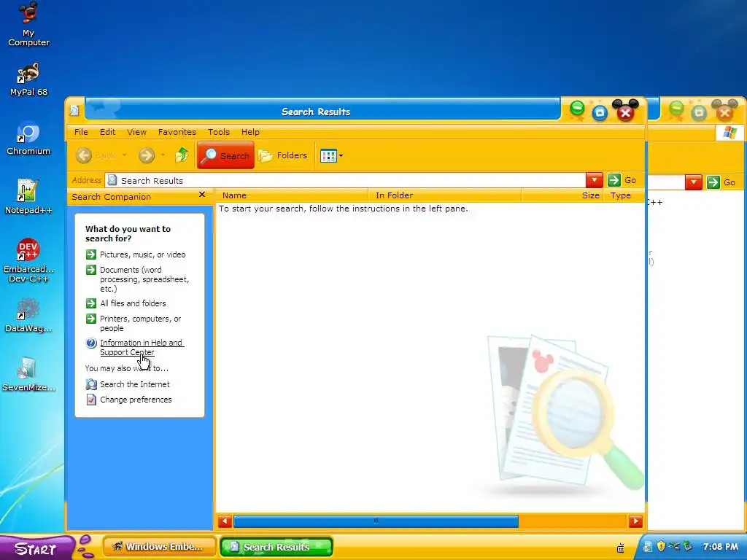Open the File menu
Screen dimensions: 747x560
[81, 132]
